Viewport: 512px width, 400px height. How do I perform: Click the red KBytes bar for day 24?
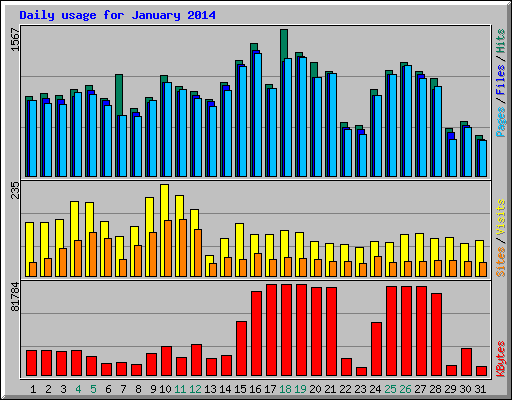376,349
